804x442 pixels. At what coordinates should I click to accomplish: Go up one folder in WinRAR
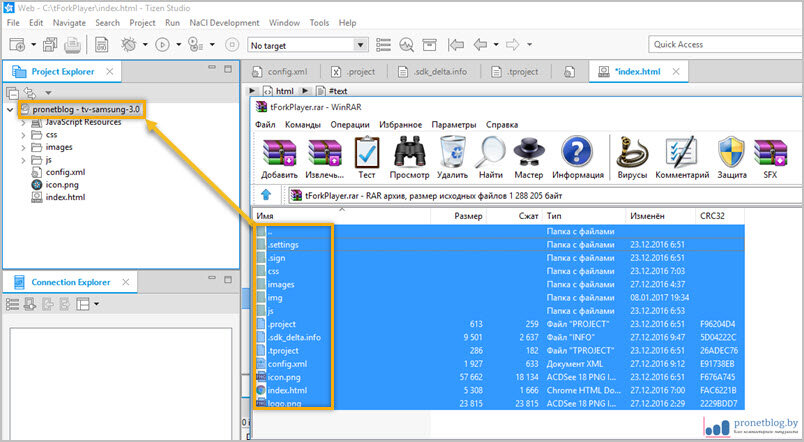point(266,195)
